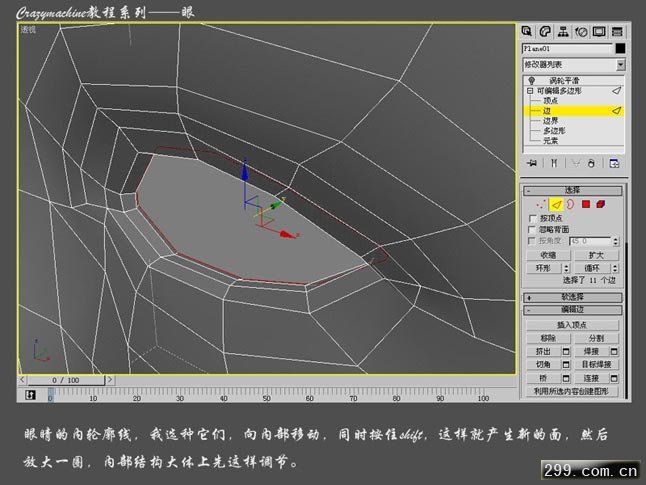Click the 目标焊接 target weld button

coord(596,365)
